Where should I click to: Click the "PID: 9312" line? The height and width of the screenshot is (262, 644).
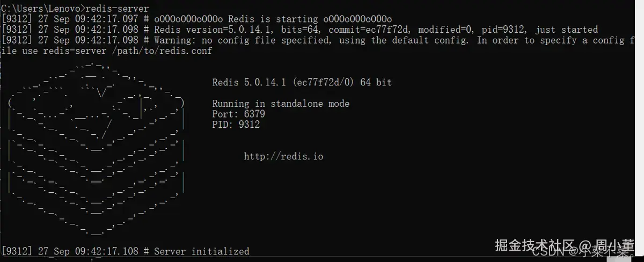236,125
